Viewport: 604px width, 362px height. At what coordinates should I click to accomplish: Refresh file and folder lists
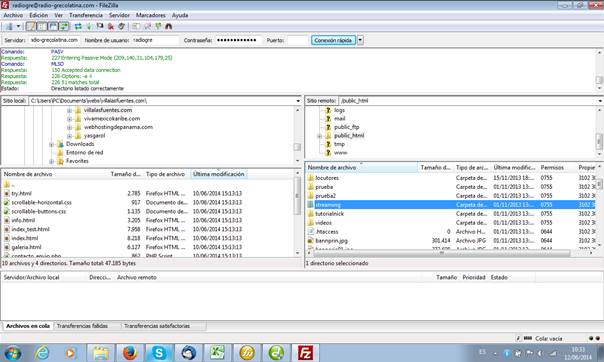click(x=78, y=26)
